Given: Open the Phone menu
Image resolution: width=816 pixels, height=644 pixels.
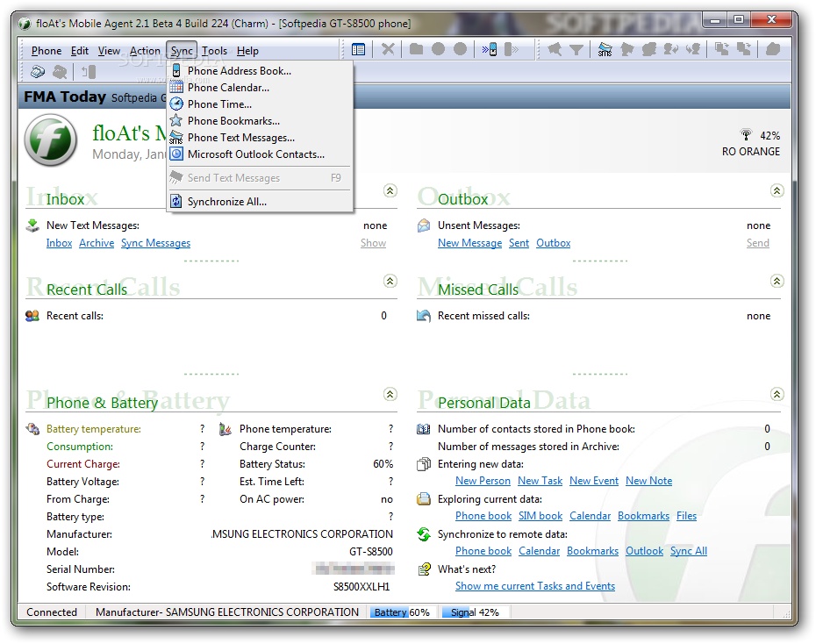Looking at the screenshot, I should [47, 51].
